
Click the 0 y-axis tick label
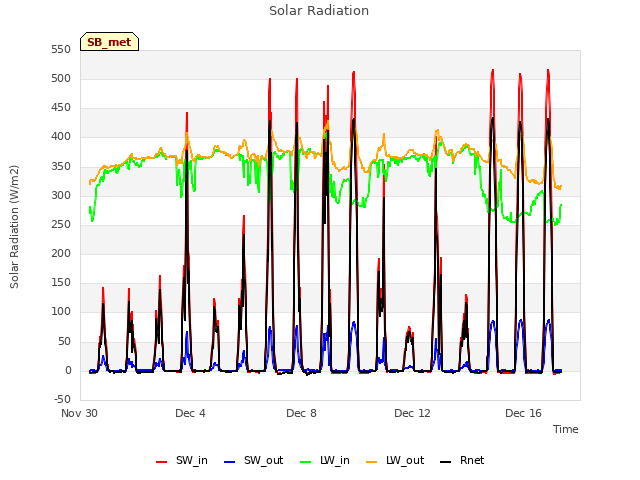coord(68,371)
